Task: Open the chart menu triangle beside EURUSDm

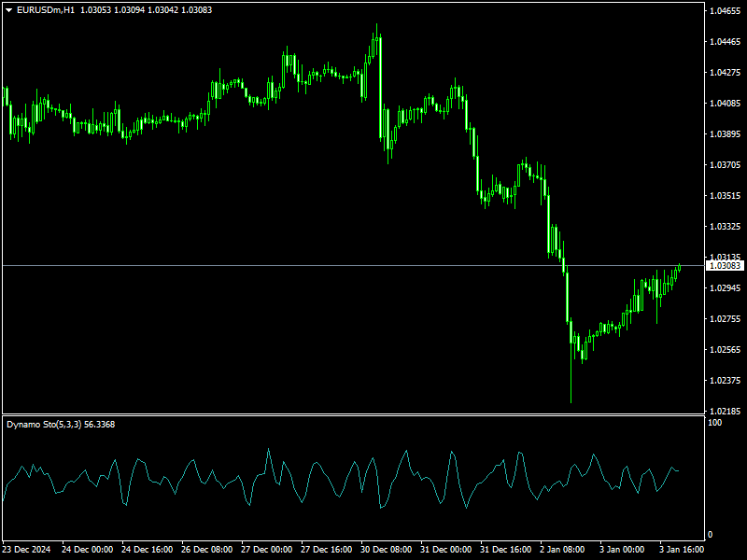Action: pos(8,10)
